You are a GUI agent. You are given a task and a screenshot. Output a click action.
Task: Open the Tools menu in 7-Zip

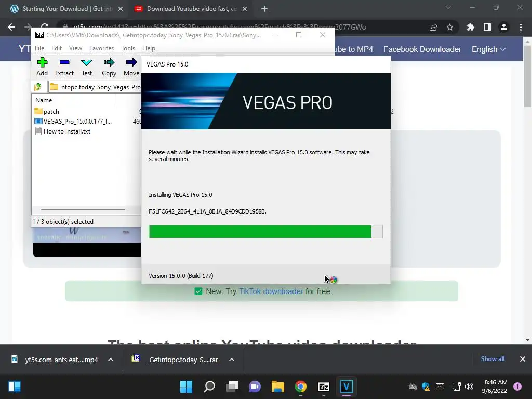[128, 48]
